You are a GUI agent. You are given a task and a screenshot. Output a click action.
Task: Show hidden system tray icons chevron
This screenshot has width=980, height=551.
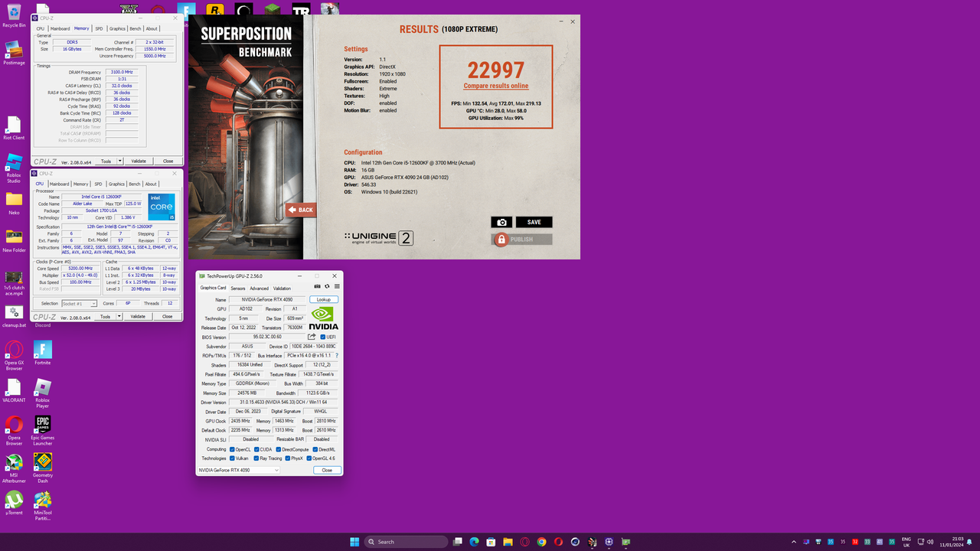[795, 542]
